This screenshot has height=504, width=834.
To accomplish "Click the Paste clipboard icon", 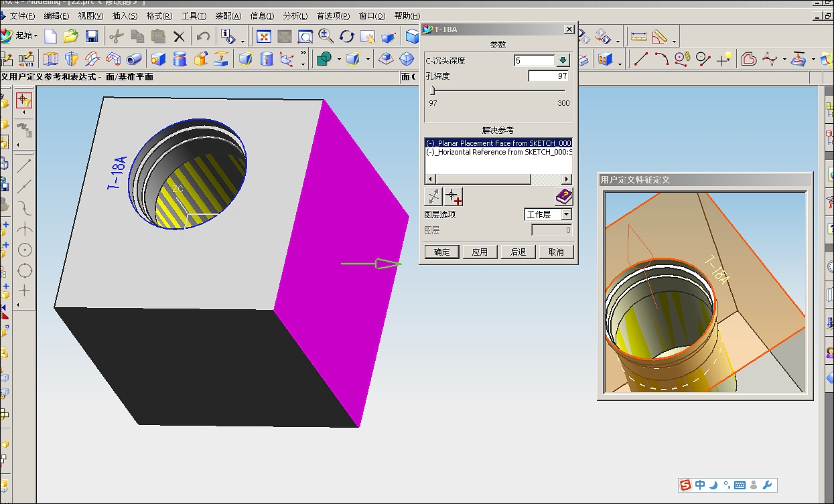I will click(158, 36).
